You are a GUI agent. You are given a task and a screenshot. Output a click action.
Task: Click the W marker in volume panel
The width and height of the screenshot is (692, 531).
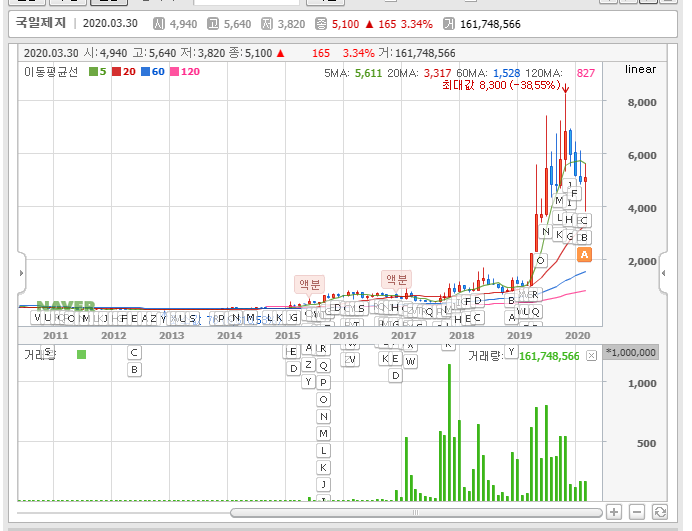[x=410, y=362]
